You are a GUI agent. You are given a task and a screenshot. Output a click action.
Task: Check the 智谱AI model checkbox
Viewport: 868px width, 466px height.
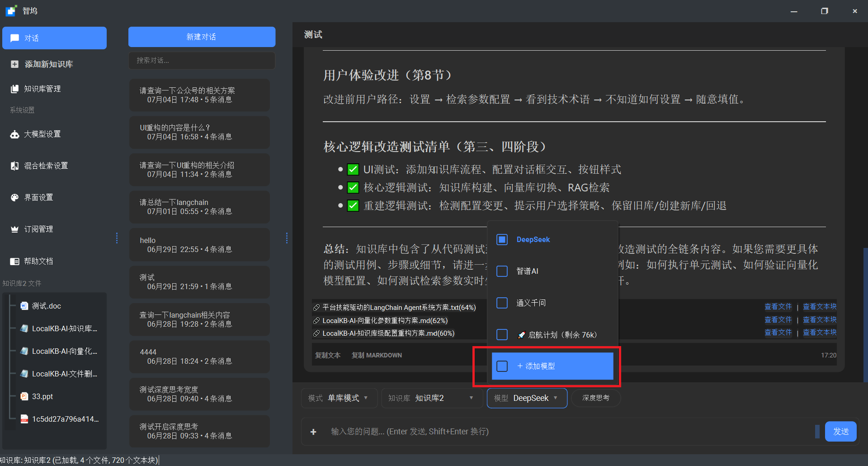pos(502,271)
